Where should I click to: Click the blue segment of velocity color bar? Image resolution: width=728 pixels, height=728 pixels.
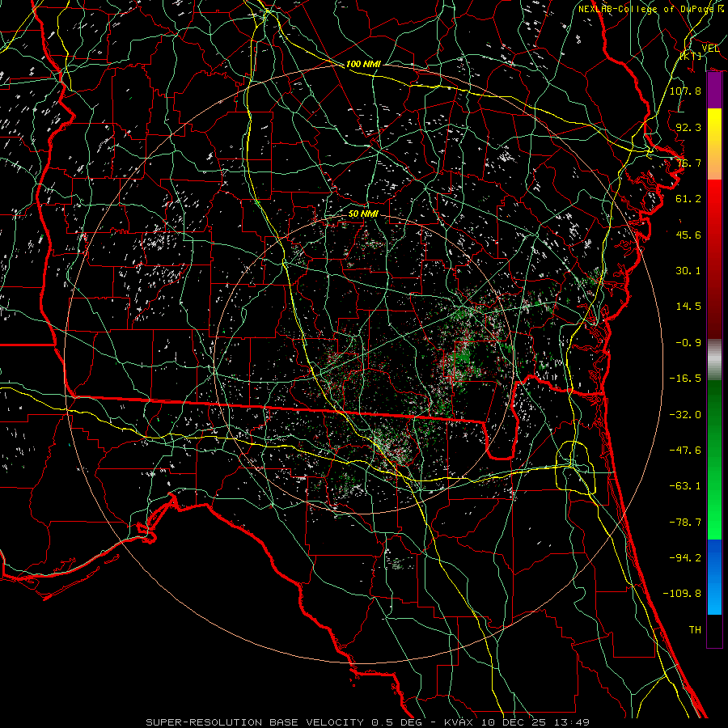click(x=714, y=577)
